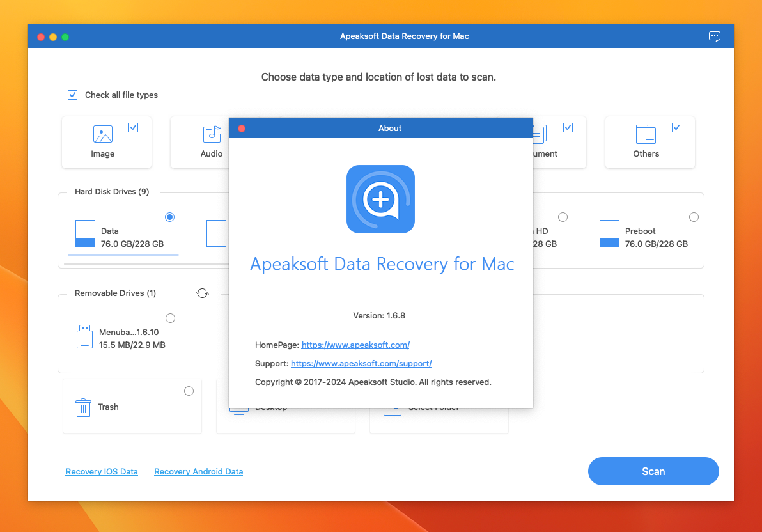Click the feedback bubble icon in title bar
Viewport: 762px width, 532px height.
(x=715, y=36)
